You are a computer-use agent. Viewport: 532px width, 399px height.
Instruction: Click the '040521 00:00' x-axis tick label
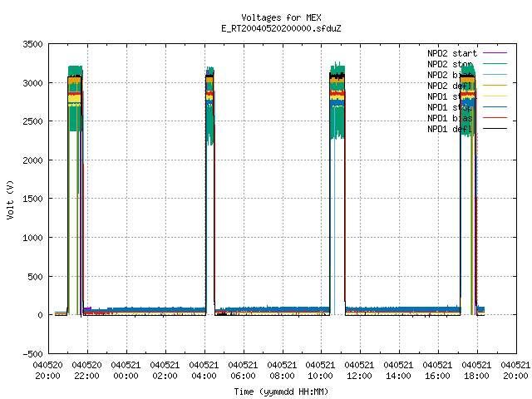[126, 371]
